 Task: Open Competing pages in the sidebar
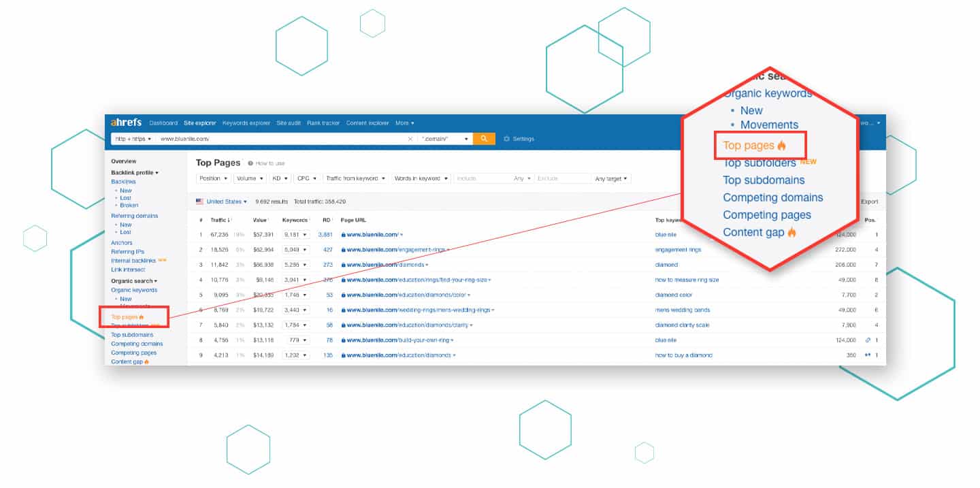coord(133,353)
